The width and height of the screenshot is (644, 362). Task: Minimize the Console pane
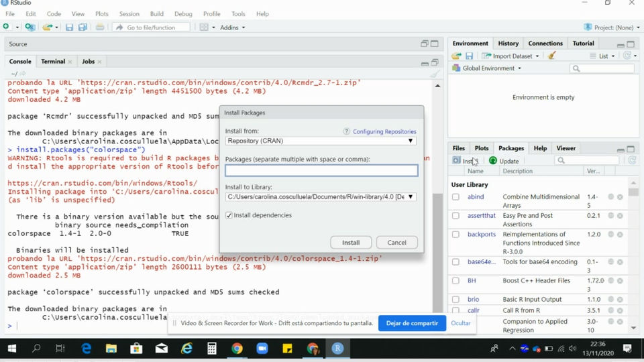[425, 63]
